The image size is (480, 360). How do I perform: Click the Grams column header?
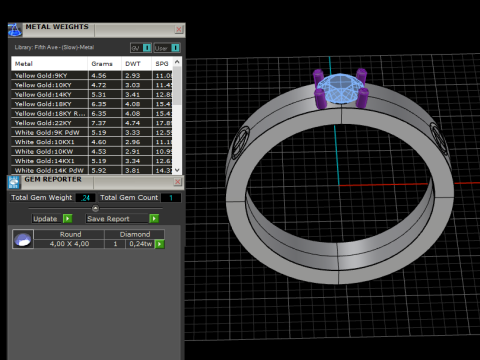tap(104, 64)
